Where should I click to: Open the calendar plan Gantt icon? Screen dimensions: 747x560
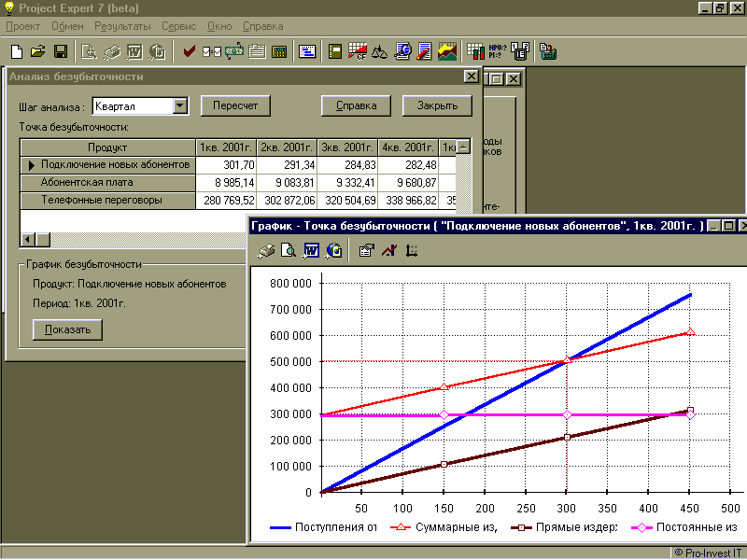click(307, 51)
